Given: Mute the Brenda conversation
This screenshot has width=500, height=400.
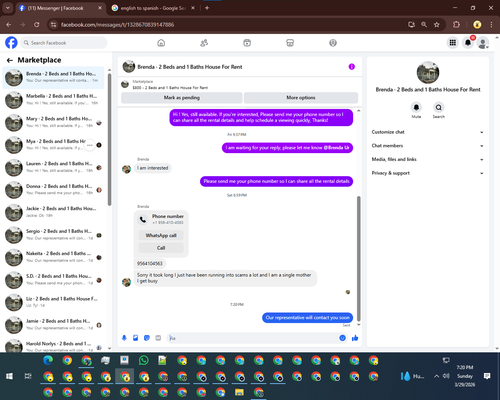Looking at the screenshot, I should click(416, 108).
